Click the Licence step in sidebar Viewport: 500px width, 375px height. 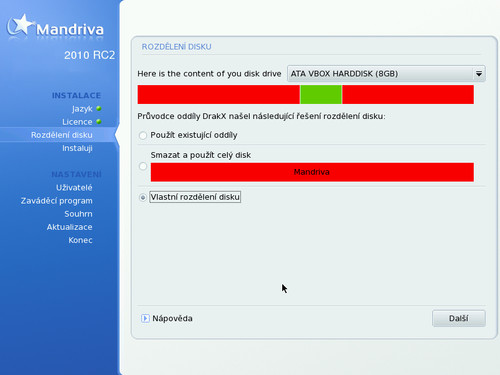pos(77,122)
